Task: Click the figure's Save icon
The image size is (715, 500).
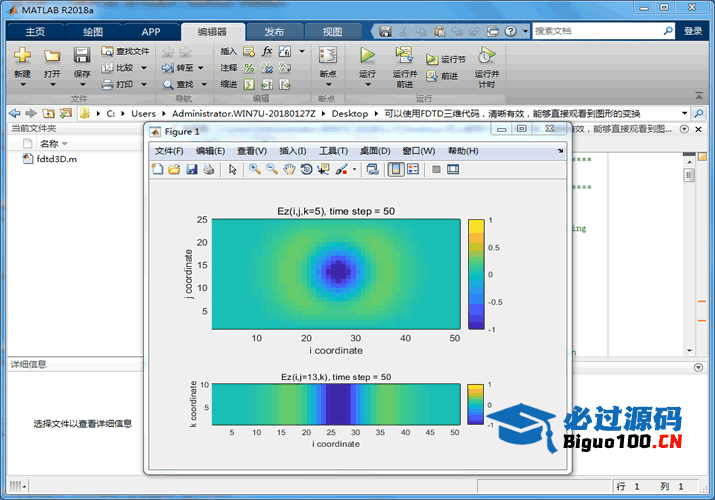Action: click(191, 170)
